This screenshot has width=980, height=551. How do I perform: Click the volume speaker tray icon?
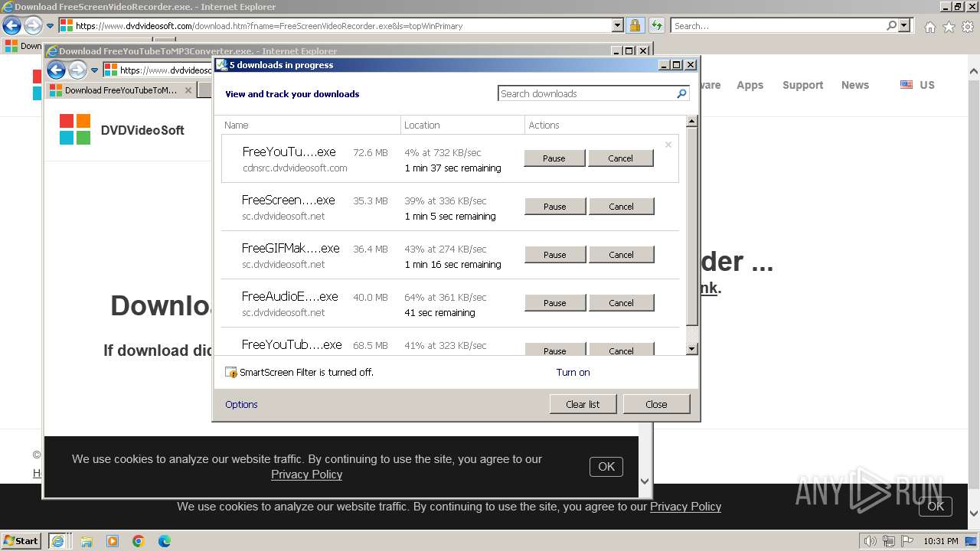(x=870, y=541)
